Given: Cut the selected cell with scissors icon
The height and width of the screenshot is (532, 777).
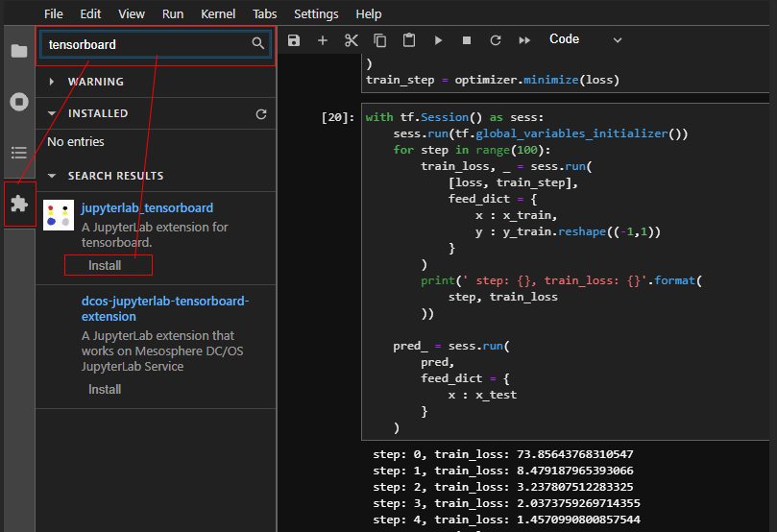Looking at the screenshot, I should 352,40.
